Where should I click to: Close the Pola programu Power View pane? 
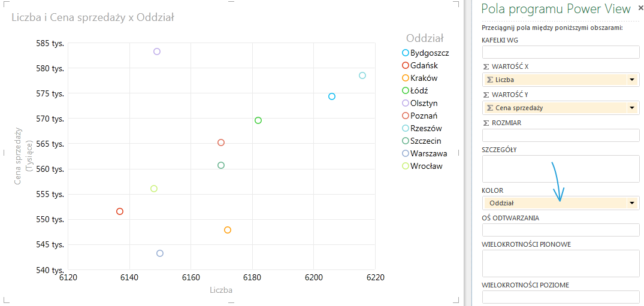point(640,8)
